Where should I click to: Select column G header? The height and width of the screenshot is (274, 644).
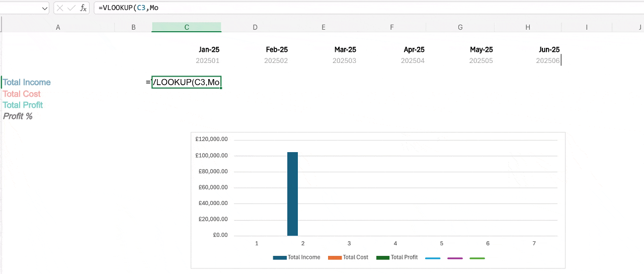[460, 27]
